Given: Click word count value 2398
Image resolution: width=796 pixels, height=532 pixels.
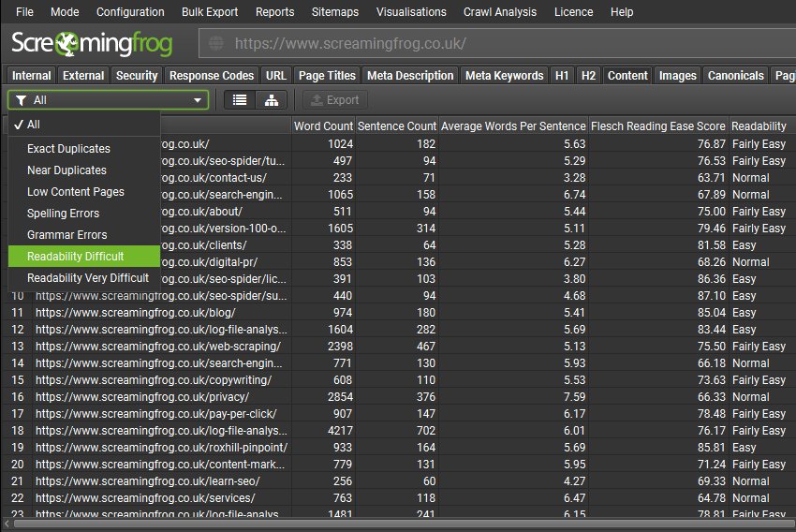Looking at the screenshot, I should click(340, 347).
